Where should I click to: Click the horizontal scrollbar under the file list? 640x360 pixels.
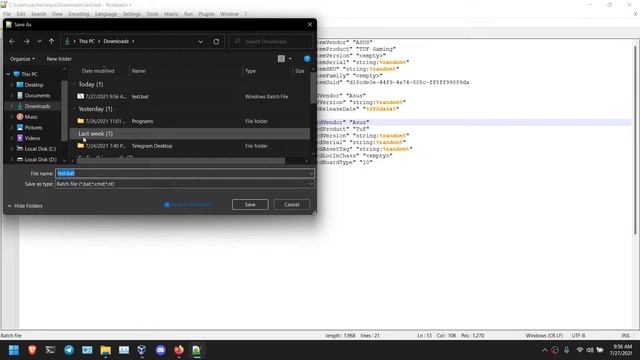[x=181, y=161]
